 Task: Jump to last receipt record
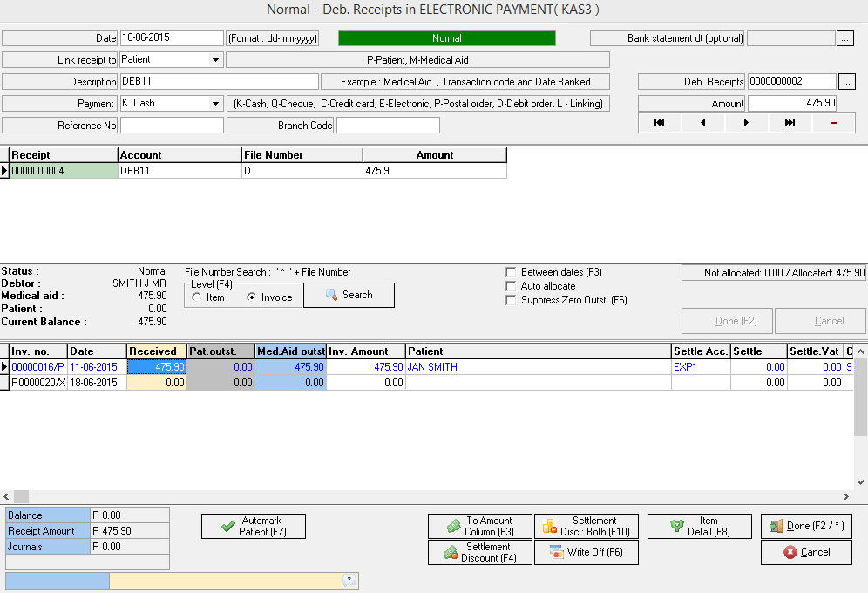click(790, 123)
